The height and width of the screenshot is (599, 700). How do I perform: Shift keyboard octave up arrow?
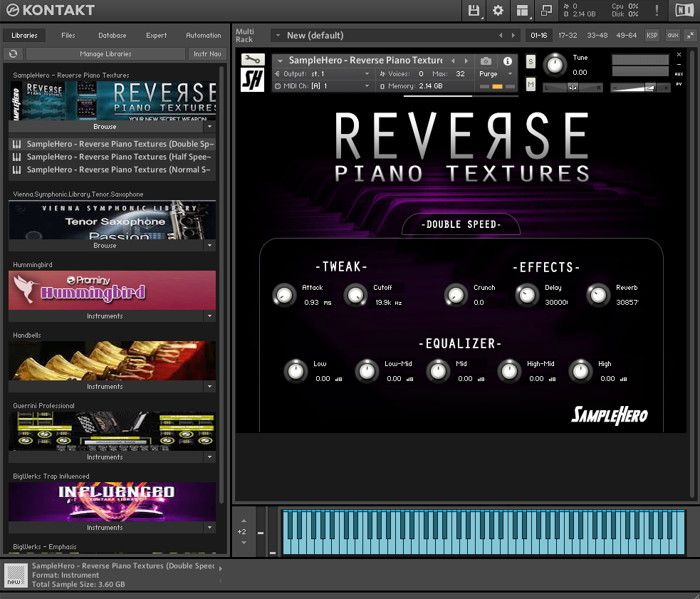[244, 521]
